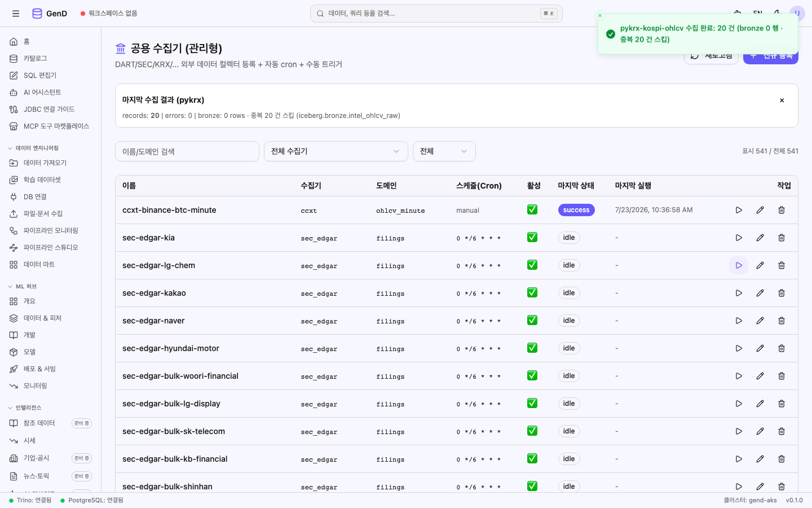
Task: Click the 새로고침 refresh button
Action: [x=711, y=56]
